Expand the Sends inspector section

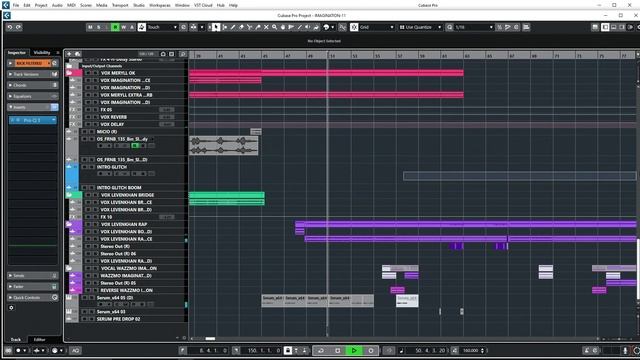pos(33,276)
